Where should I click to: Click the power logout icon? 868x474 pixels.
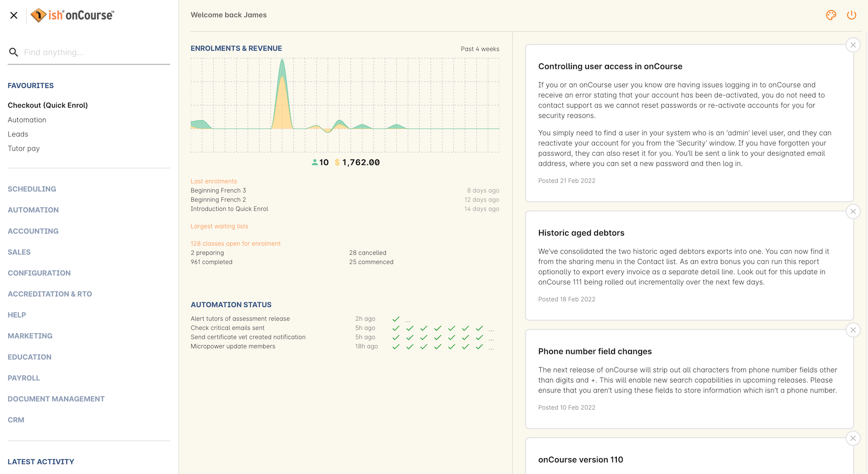pyautogui.click(x=852, y=15)
